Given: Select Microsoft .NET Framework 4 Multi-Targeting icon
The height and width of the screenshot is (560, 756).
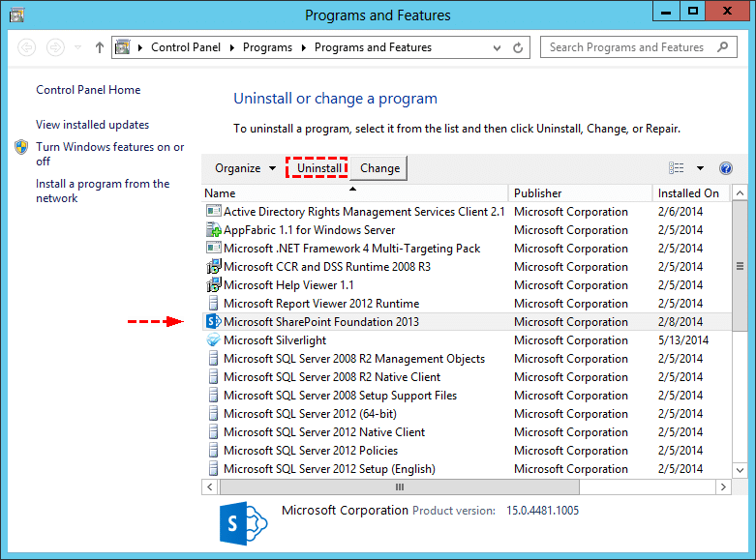Looking at the screenshot, I should 214,248.
